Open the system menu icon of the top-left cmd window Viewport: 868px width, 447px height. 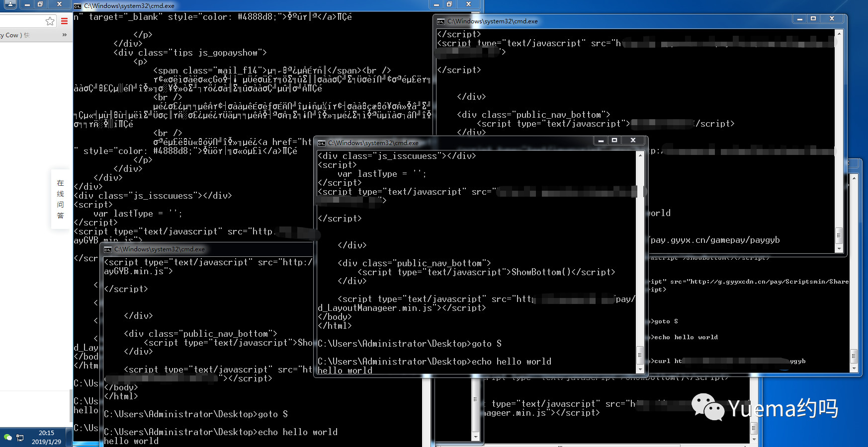[x=78, y=6]
